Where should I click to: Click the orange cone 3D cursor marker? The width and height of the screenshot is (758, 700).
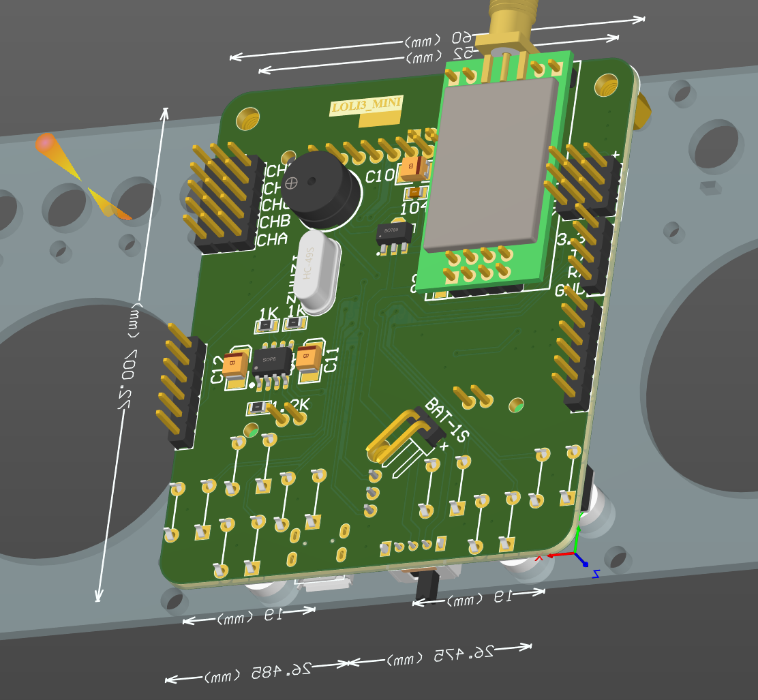click(x=82, y=177)
